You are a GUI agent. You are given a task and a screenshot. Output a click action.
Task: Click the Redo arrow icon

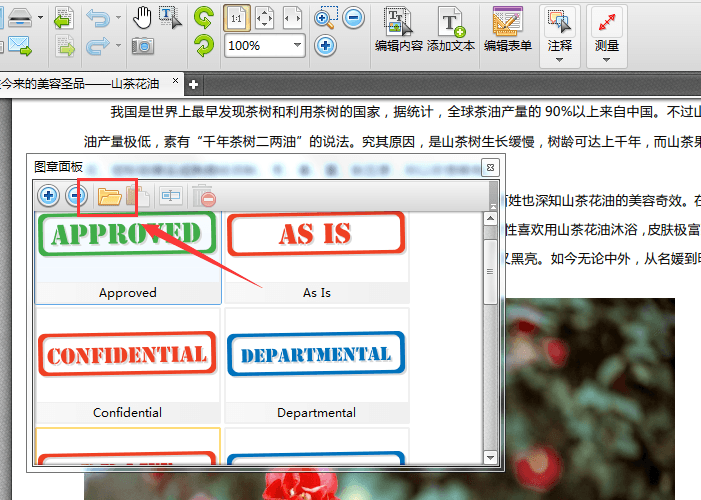point(98,46)
